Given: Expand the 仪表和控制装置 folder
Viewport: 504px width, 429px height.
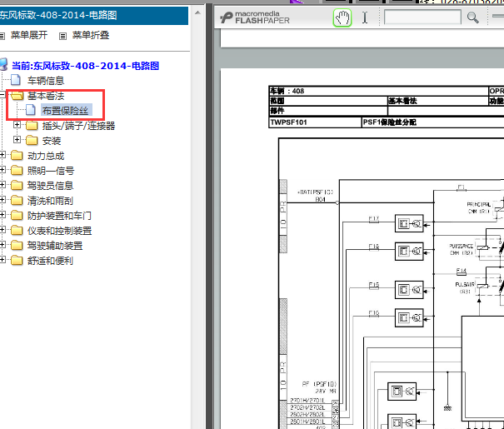Looking at the screenshot, I should (x=2, y=229).
